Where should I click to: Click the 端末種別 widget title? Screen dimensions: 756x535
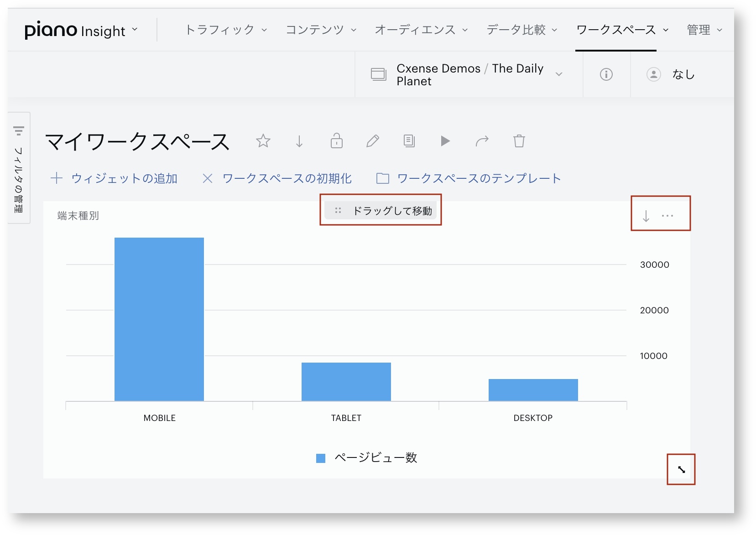click(78, 216)
